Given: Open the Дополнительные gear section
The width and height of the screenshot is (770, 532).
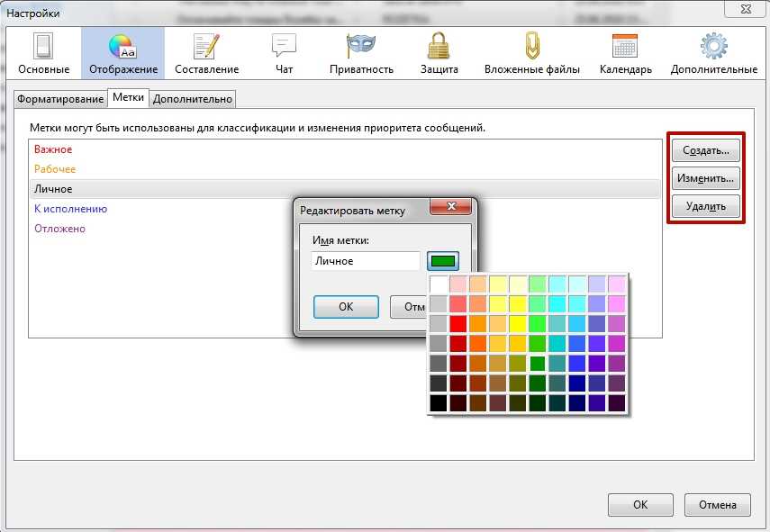Looking at the screenshot, I should point(713,54).
